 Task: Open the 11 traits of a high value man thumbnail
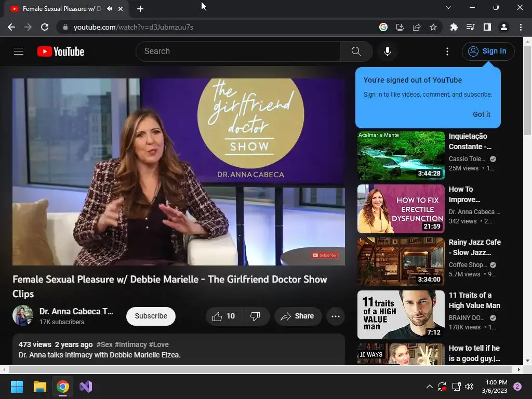point(401,314)
